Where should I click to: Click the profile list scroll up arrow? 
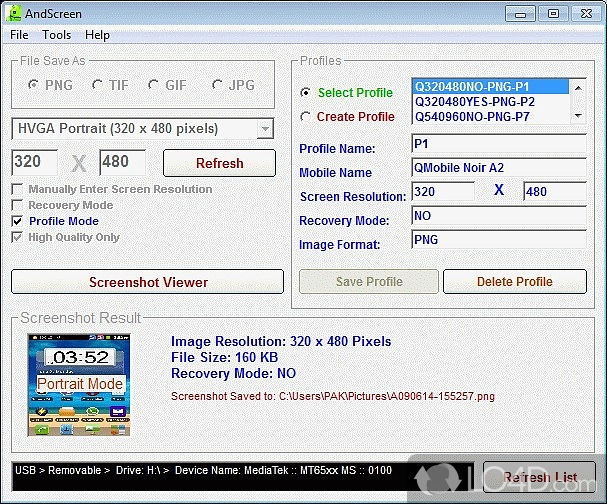578,88
